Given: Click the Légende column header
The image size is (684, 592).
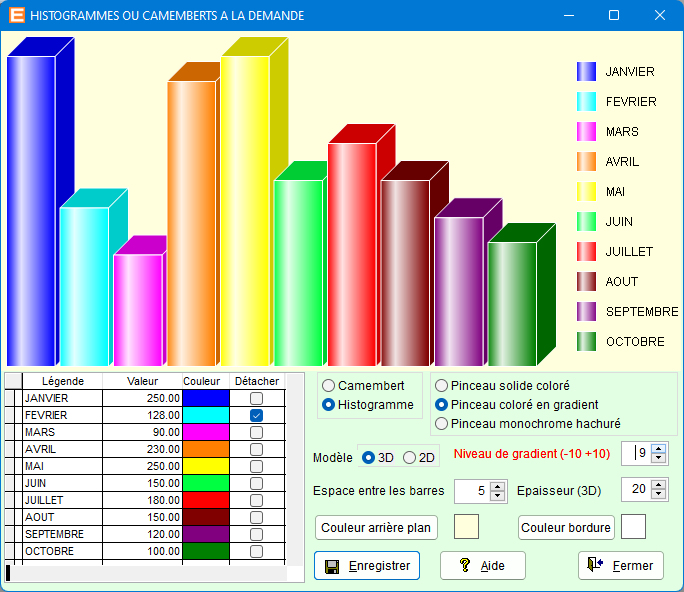Looking at the screenshot, I should 62,381.
